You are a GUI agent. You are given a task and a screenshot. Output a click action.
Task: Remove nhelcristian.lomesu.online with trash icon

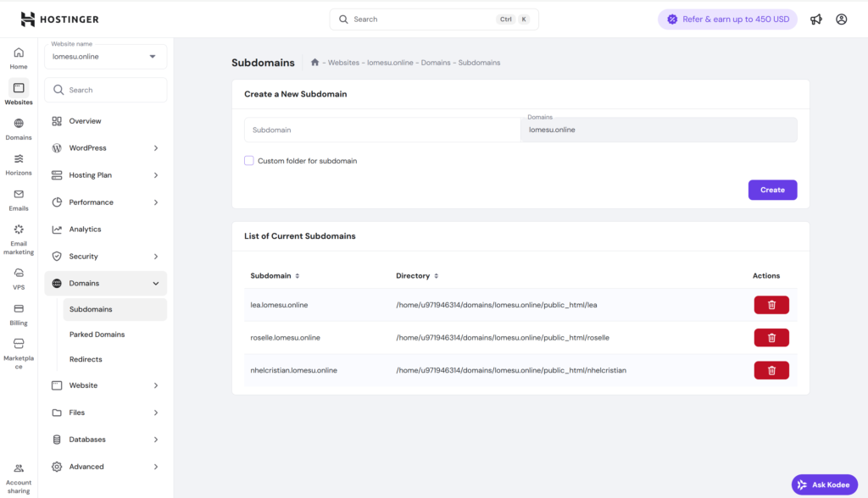771,370
